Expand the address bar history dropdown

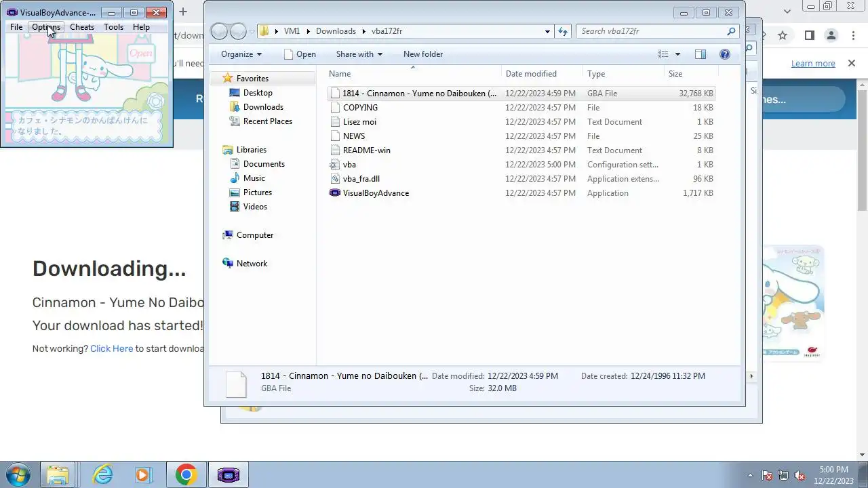pos(547,31)
